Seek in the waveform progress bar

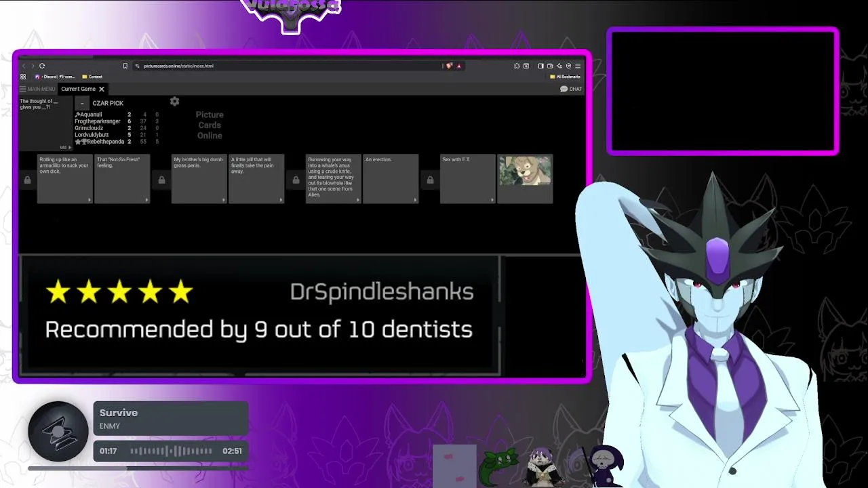coord(171,451)
